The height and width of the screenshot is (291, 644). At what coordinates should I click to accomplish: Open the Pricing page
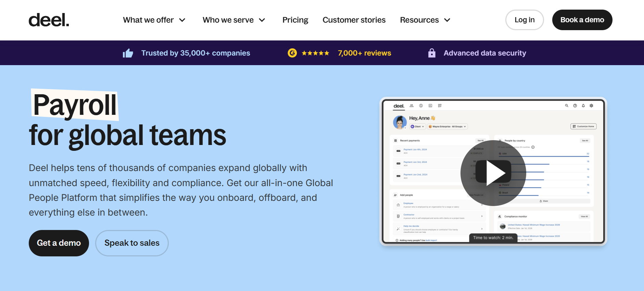[x=295, y=20]
